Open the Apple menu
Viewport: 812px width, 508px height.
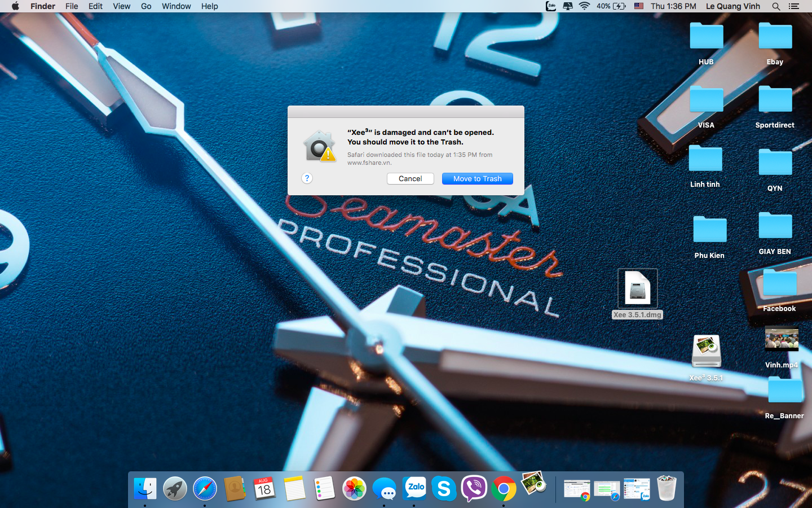[15, 6]
